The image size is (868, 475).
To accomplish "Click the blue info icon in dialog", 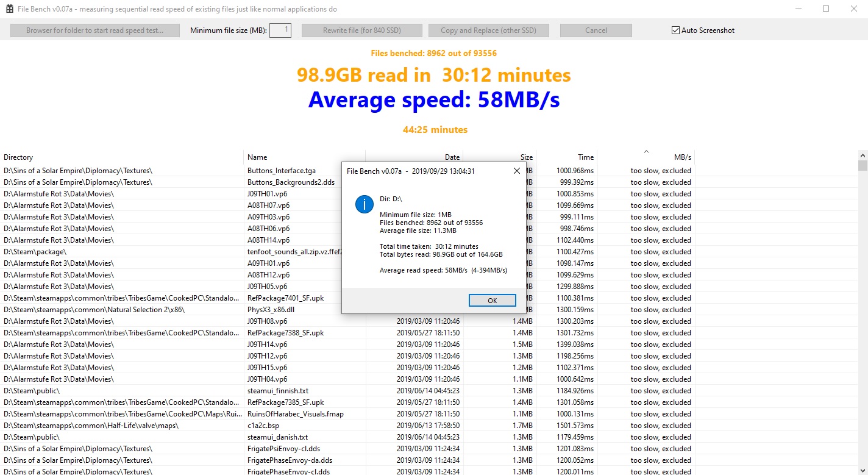I will (365, 204).
